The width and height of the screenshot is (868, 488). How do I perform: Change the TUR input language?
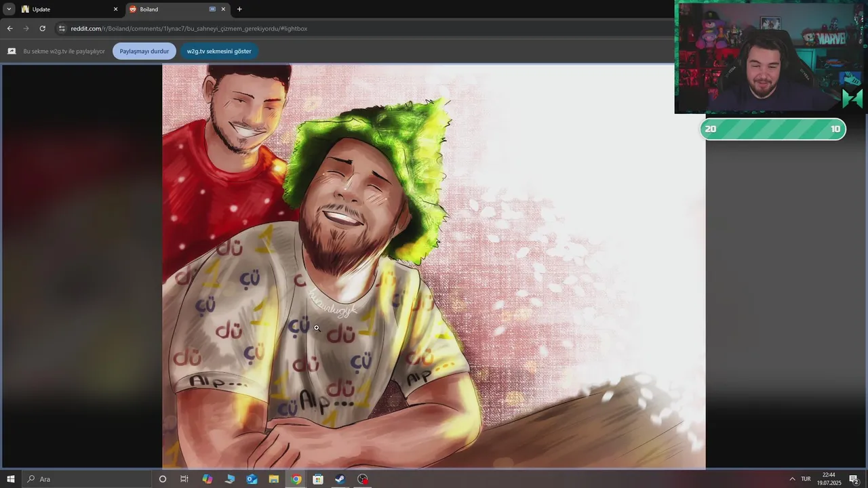(806, 479)
